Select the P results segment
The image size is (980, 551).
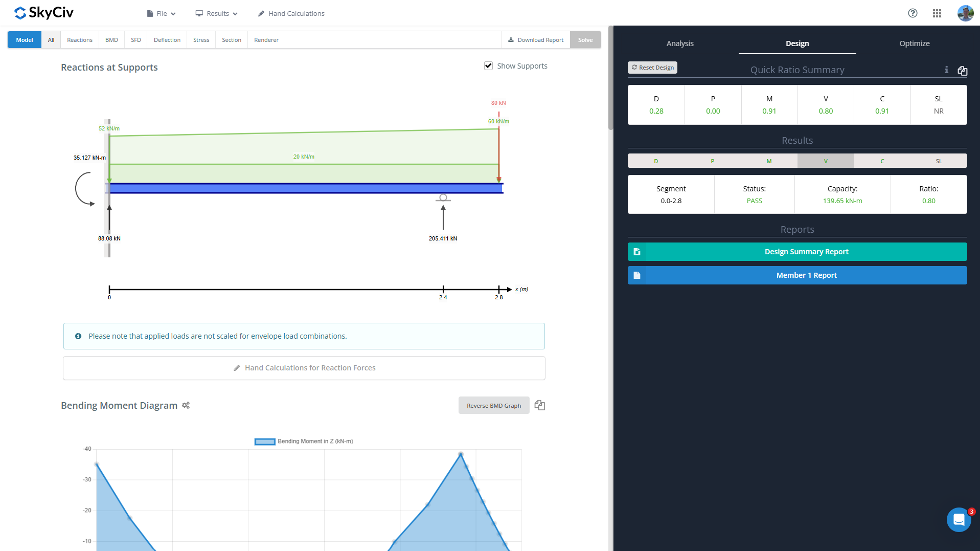point(713,161)
